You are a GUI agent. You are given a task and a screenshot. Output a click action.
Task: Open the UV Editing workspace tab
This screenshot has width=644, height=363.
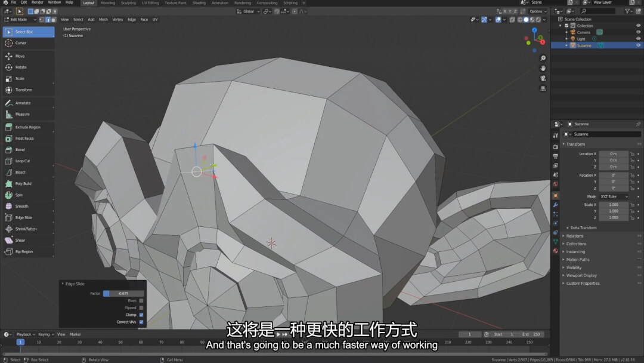[x=150, y=3]
